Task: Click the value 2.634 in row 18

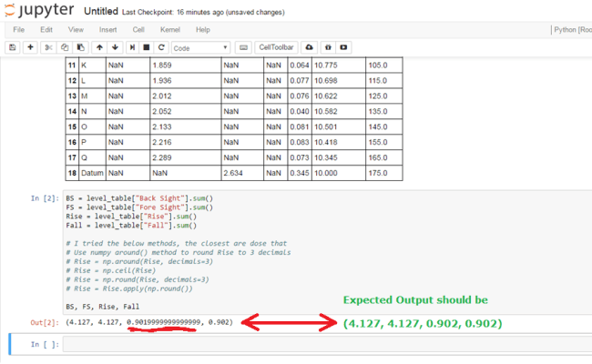Action: [233, 173]
